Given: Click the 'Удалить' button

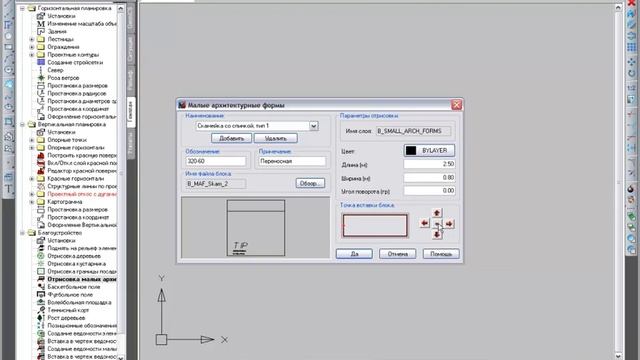Looking at the screenshot, I should pos(276,138).
